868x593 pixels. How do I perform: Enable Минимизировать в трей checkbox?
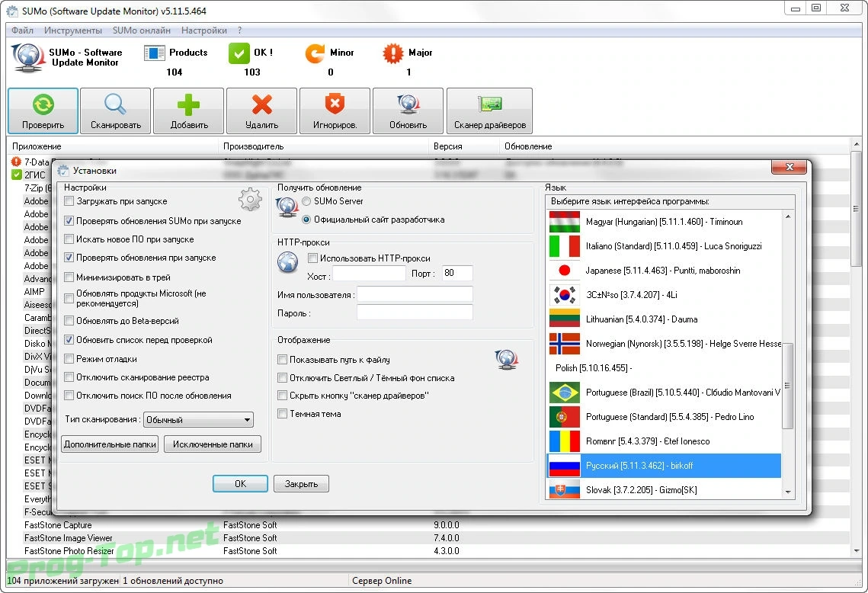[69, 277]
